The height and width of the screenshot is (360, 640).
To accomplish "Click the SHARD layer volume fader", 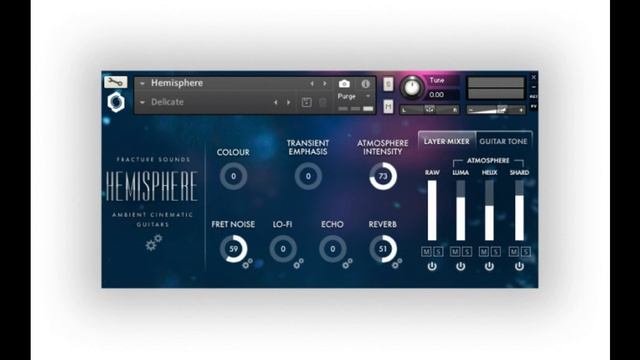I will pos(519,210).
